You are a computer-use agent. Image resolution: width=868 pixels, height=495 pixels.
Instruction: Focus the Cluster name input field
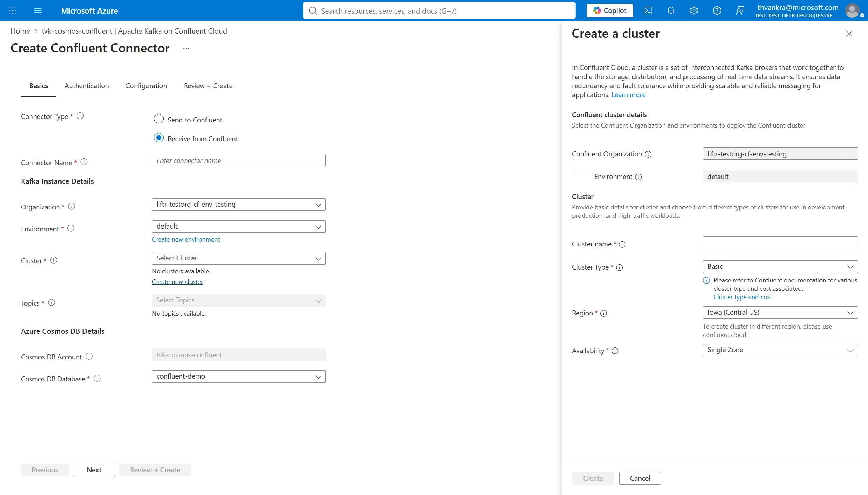tap(780, 243)
